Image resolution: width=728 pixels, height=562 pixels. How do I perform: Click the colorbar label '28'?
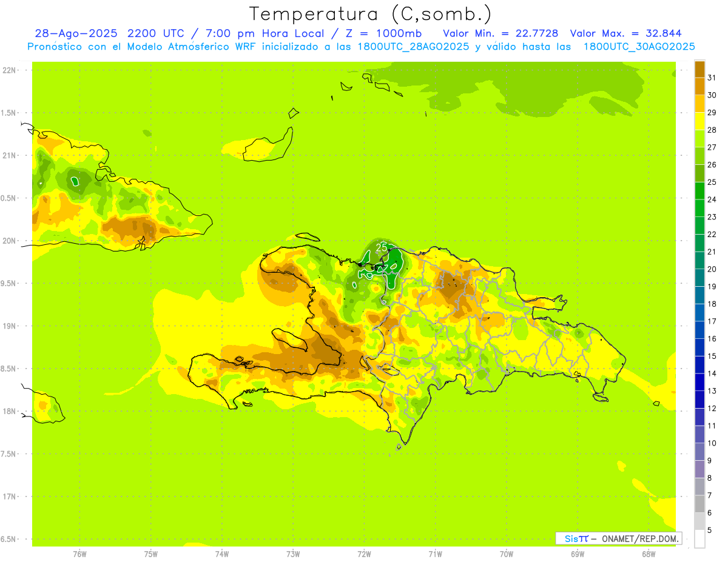tap(712, 130)
